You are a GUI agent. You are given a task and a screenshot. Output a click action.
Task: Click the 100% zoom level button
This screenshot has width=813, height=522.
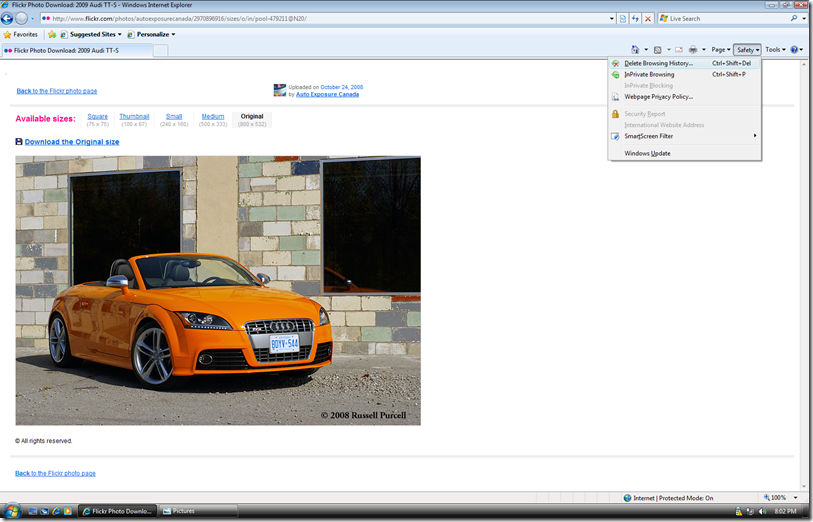[775, 498]
